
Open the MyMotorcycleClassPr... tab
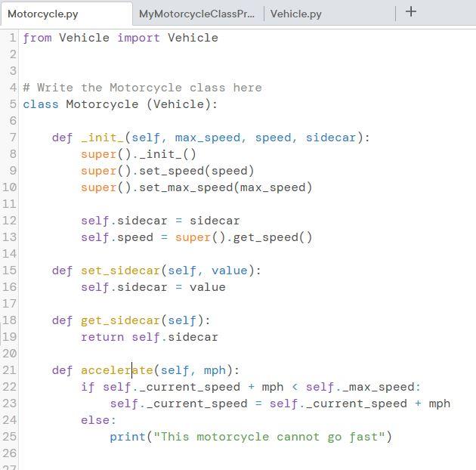196,14
